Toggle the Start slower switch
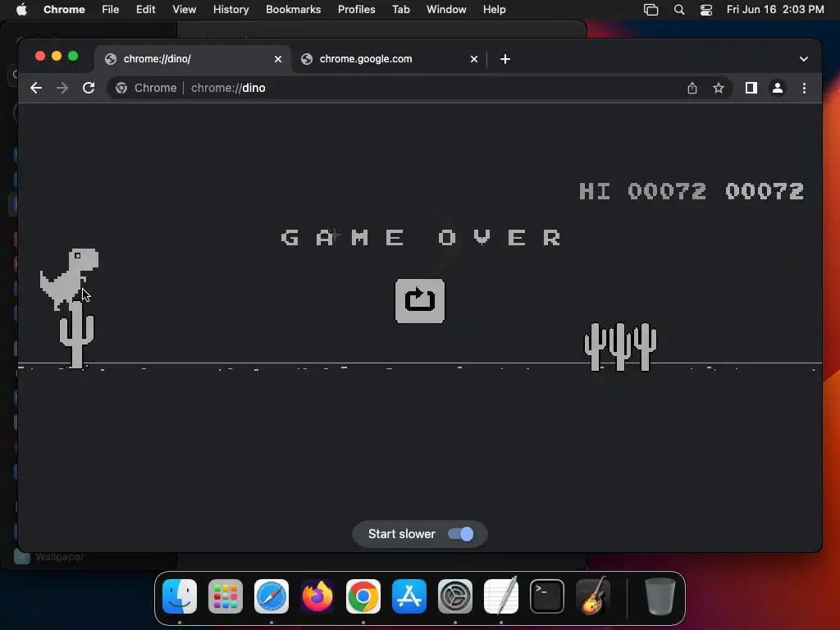840x630 pixels. [x=461, y=534]
